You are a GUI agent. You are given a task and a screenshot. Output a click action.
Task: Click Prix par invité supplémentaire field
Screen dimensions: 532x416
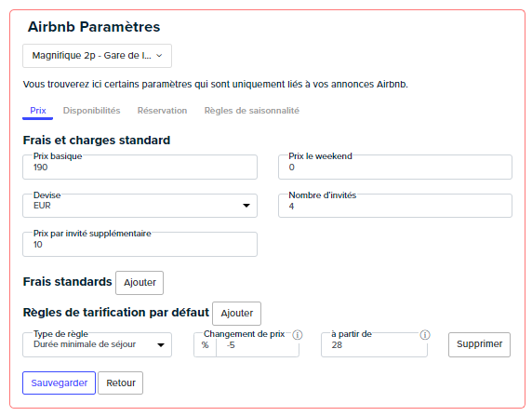tap(140, 244)
